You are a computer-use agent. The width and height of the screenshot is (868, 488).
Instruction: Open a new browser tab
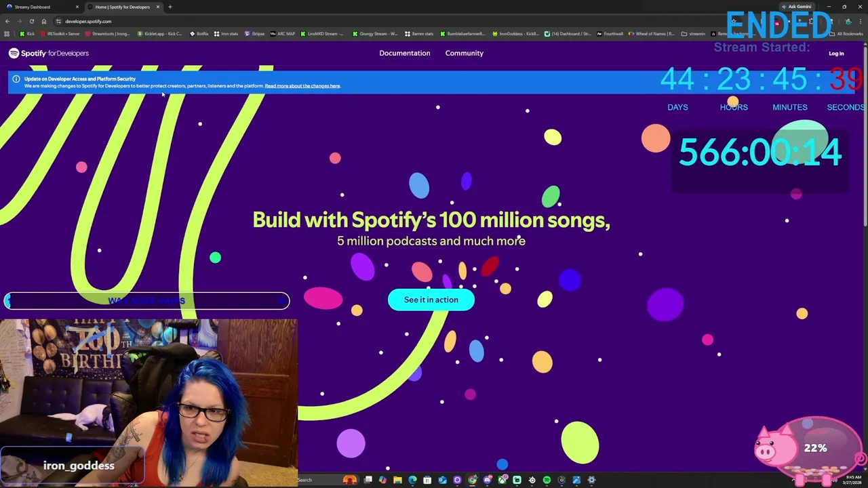pyautogui.click(x=170, y=7)
